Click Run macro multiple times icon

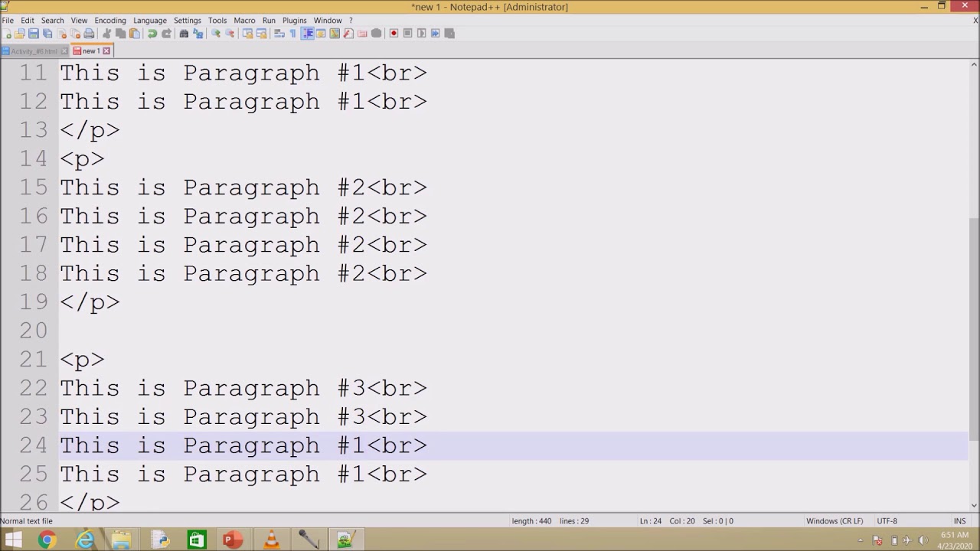(435, 34)
